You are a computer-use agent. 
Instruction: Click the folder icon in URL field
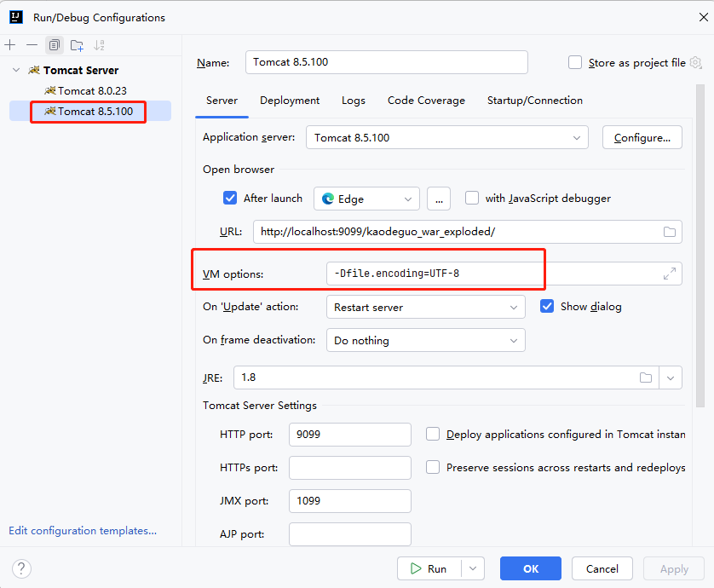pos(670,232)
